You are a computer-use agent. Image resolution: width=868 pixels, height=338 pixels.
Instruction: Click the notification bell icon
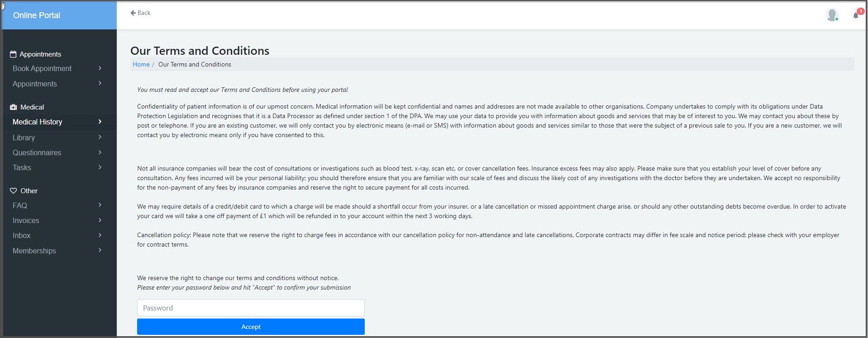coord(855,16)
